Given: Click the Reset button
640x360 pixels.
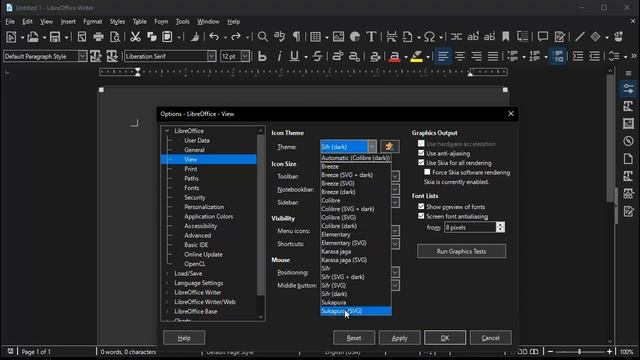Looking at the screenshot, I should click(353, 338).
